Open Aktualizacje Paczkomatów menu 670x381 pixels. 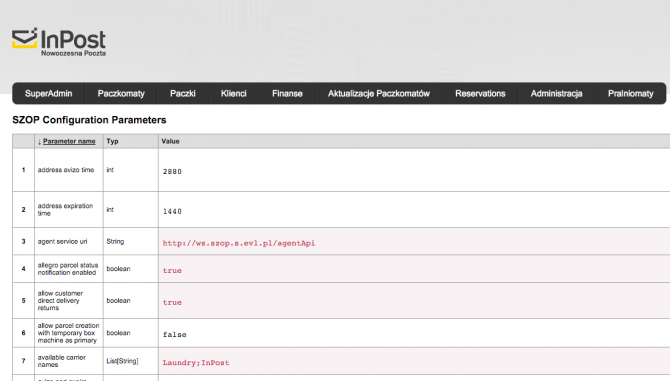point(379,94)
